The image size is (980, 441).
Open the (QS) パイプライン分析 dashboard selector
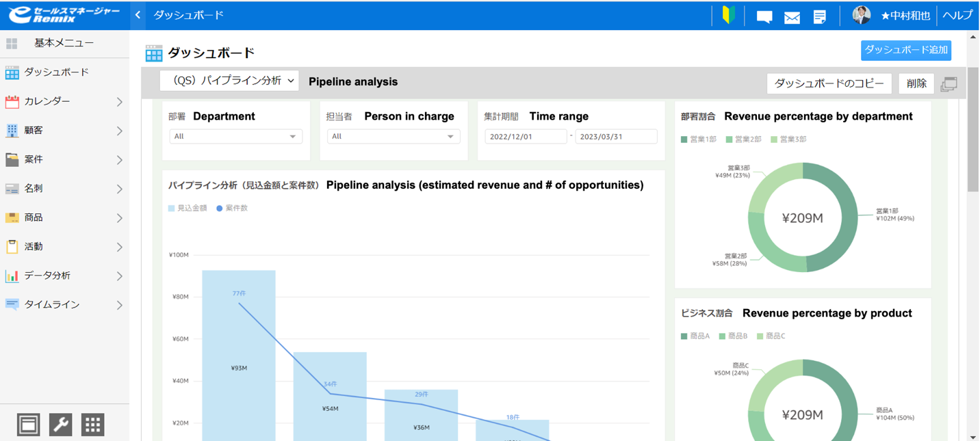point(229,80)
